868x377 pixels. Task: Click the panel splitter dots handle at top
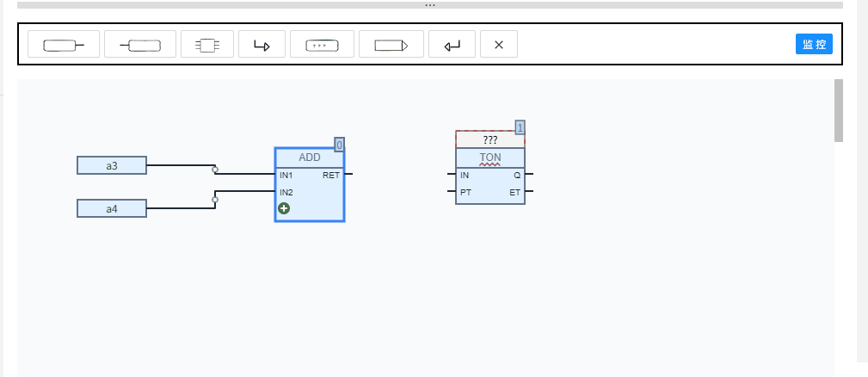(430, 5)
